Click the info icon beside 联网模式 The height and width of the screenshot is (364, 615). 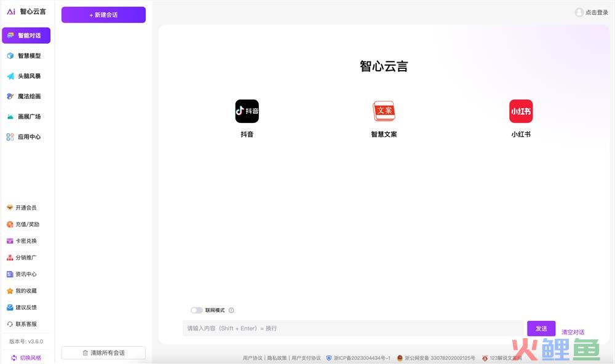[x=231, y=311]
